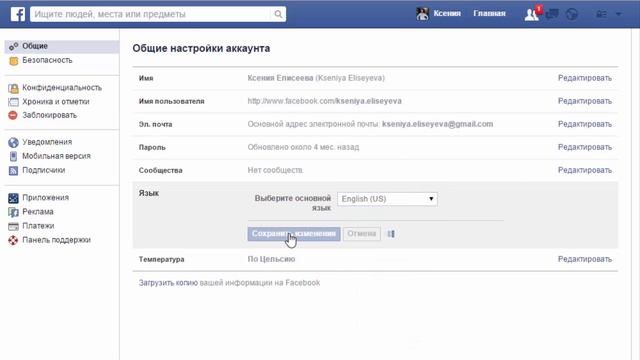Go to Ксения profile link
The height and width of the screenshot is (360, 640).
(x=447, y=13)
